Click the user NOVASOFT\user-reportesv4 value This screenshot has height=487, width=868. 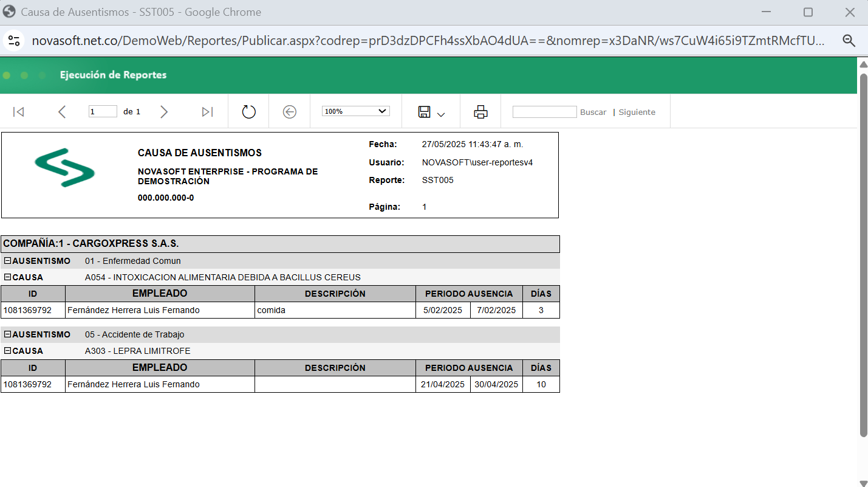[x=477, y=162]
